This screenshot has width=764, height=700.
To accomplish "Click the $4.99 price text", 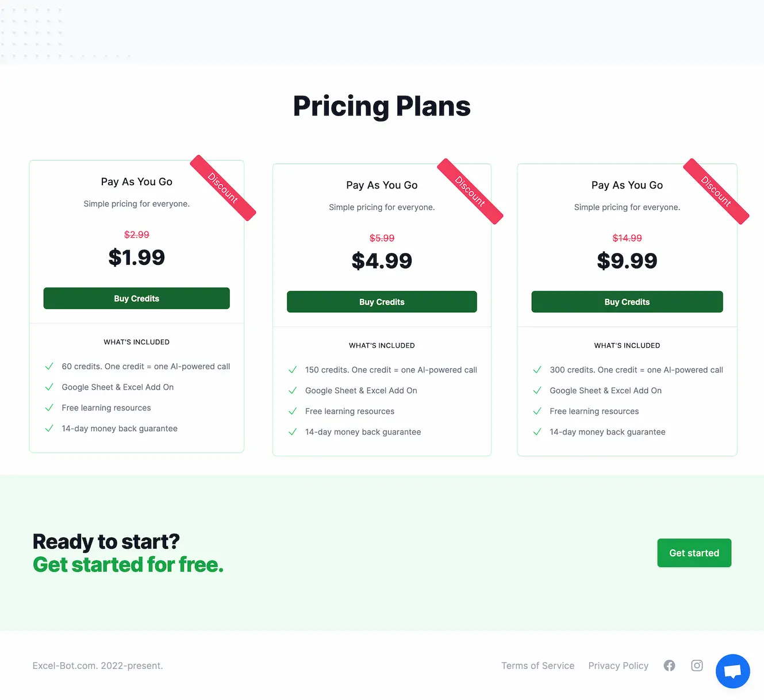I will [x=382, y=261].
